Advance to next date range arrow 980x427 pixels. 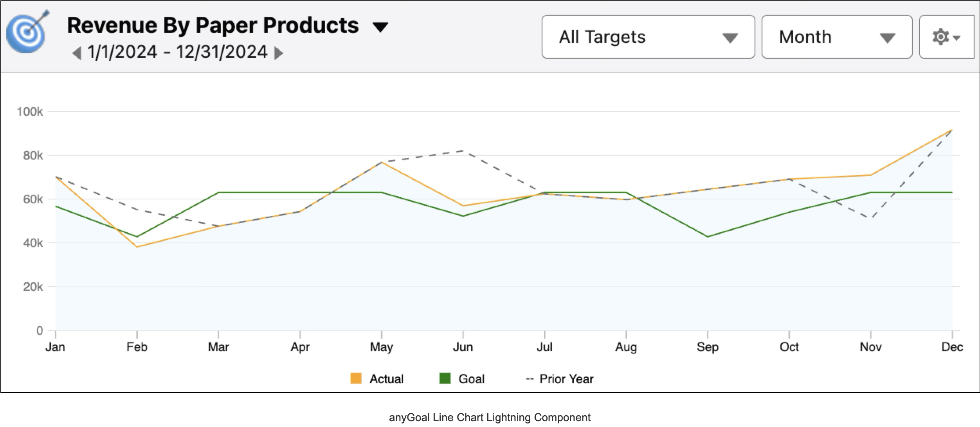[278, 53]
